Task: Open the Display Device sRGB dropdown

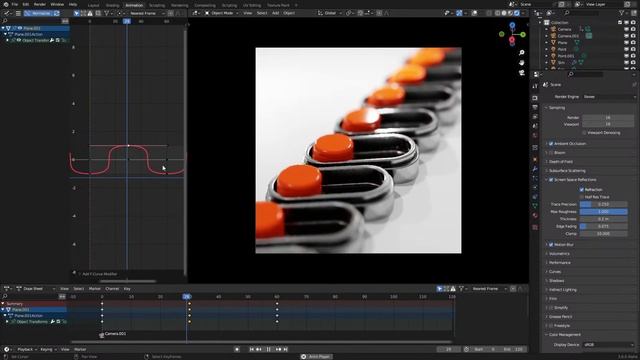Action: pyautogui.click(x=609, y=345)
